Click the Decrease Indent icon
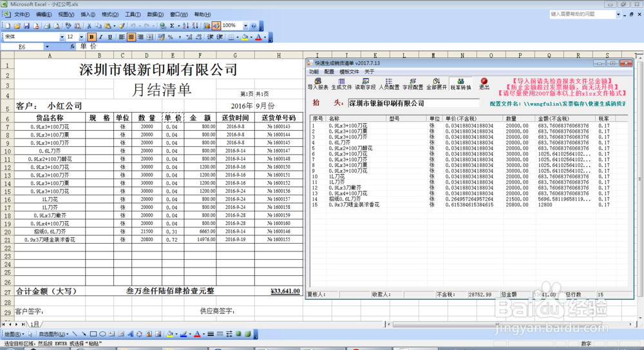This screenshot has width=644, height=350. click(x=211, y=37)
